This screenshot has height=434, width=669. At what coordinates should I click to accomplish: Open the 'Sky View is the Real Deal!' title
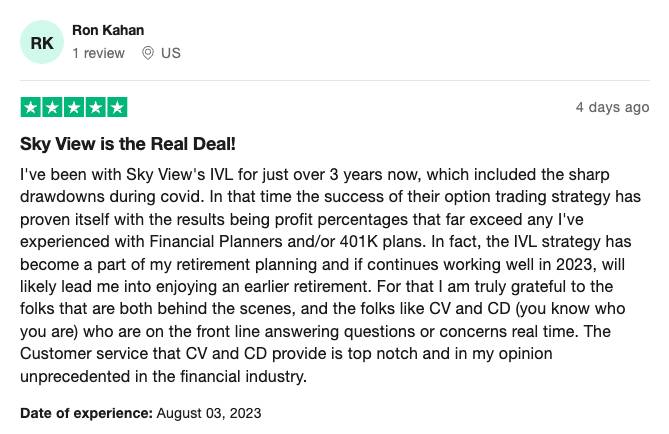point(128,144)
